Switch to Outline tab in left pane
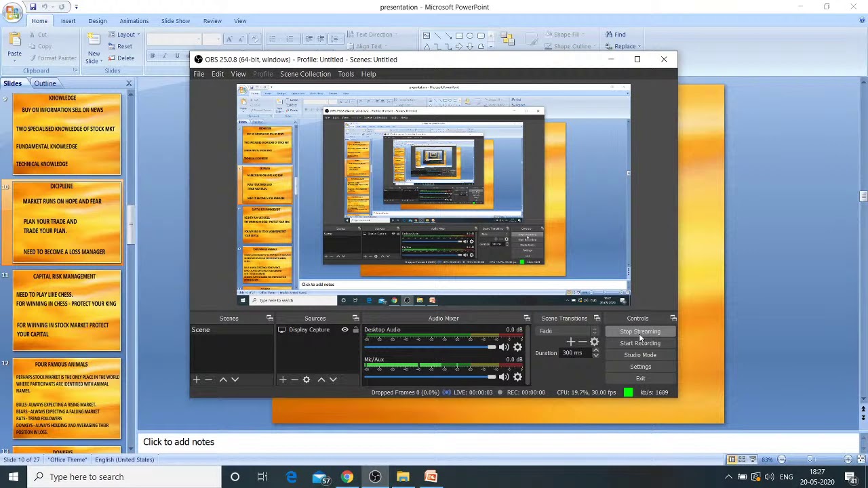Screen dimensions: 868x488 [x=45, y=83]
